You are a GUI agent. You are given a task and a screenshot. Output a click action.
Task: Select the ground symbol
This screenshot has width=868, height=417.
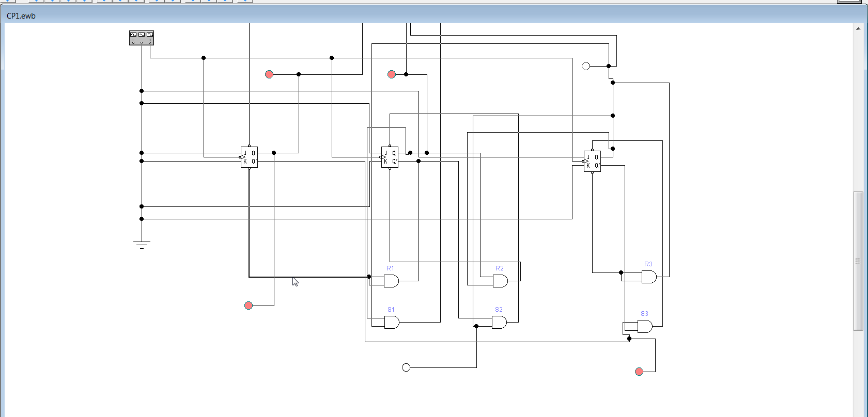click(142, 245)
